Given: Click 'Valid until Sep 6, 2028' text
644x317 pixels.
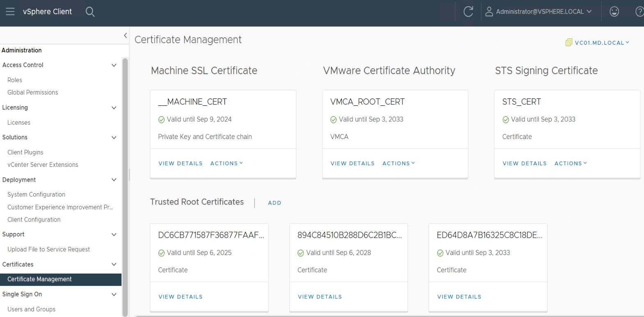Looking at the screenshot, I should 338,253.
